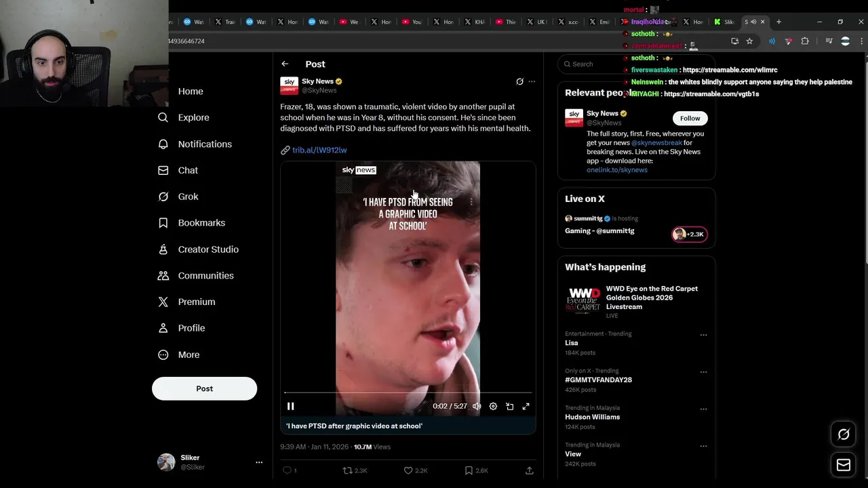This screenshot has height=488, width=868.
Task: Open the post's three-dot options menu
Action: (532, 81)
